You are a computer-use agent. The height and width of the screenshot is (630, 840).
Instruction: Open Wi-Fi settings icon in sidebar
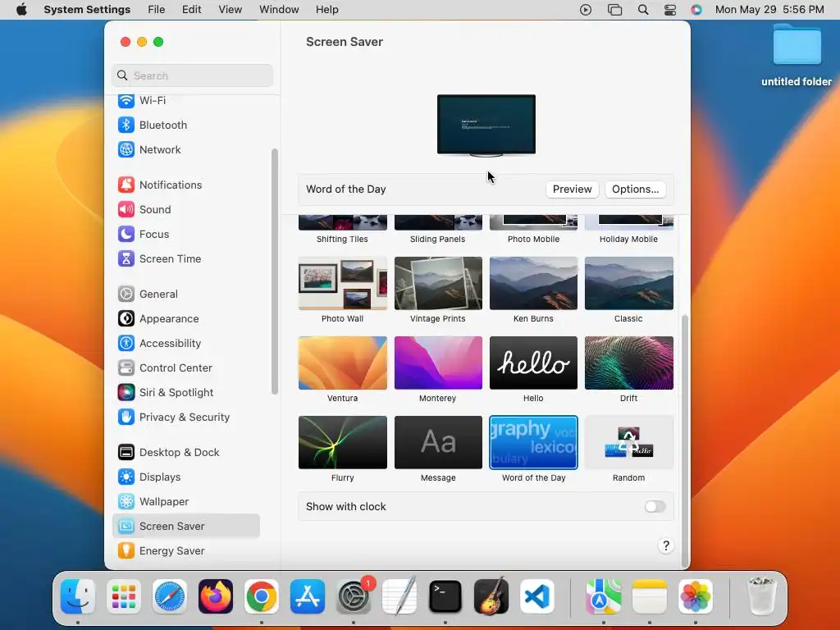point(126,100)
